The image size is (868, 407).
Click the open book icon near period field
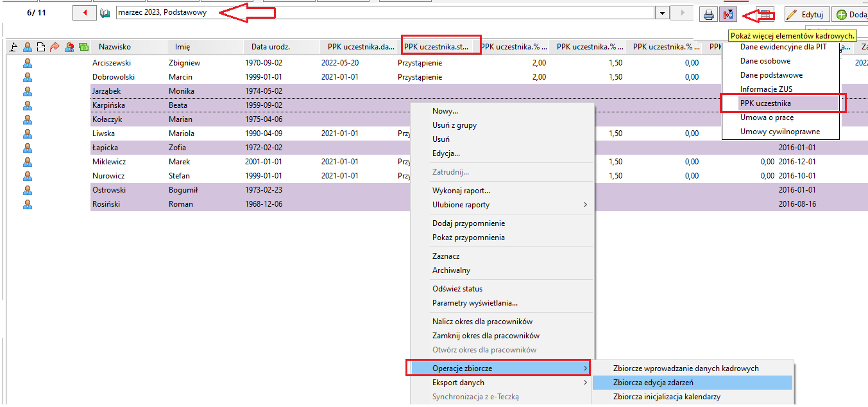(x=105, y=13)
